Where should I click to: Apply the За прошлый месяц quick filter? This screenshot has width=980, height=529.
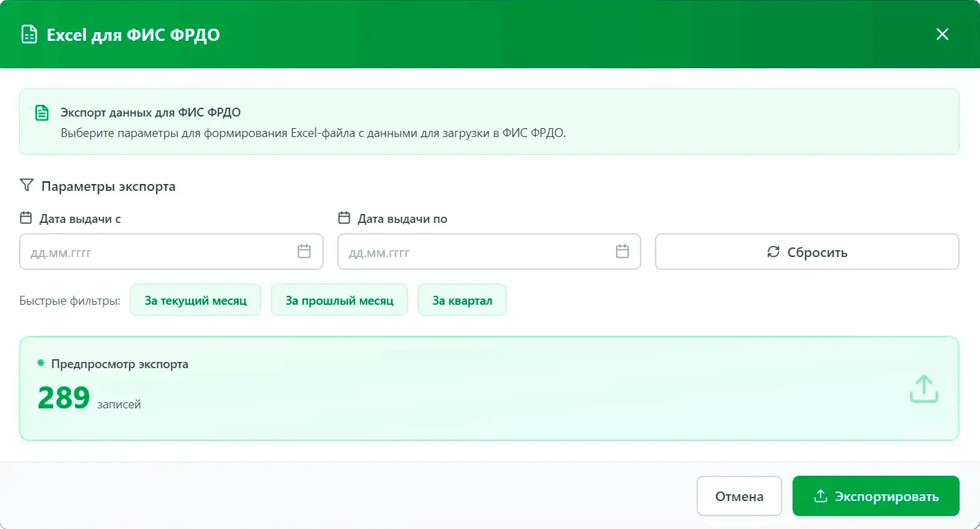pos(339,300)
